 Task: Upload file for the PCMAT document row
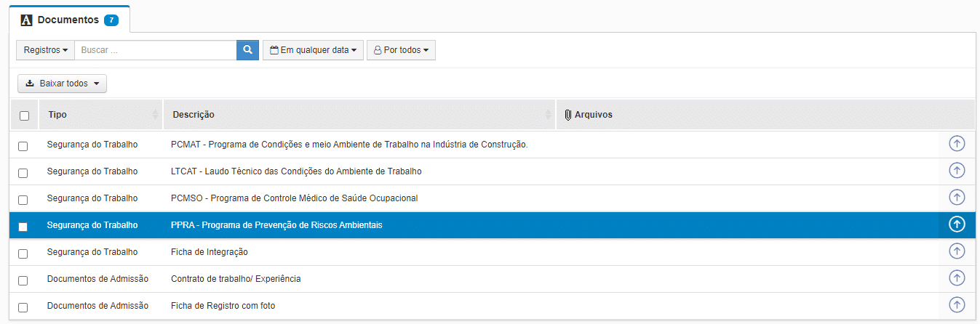pyautogui.click(x=957, y=144)
